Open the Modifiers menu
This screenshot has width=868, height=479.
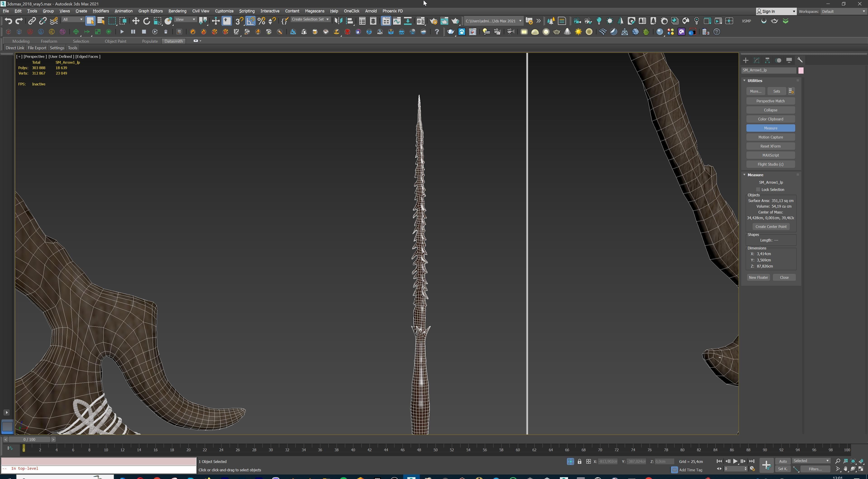click(101, 11)
